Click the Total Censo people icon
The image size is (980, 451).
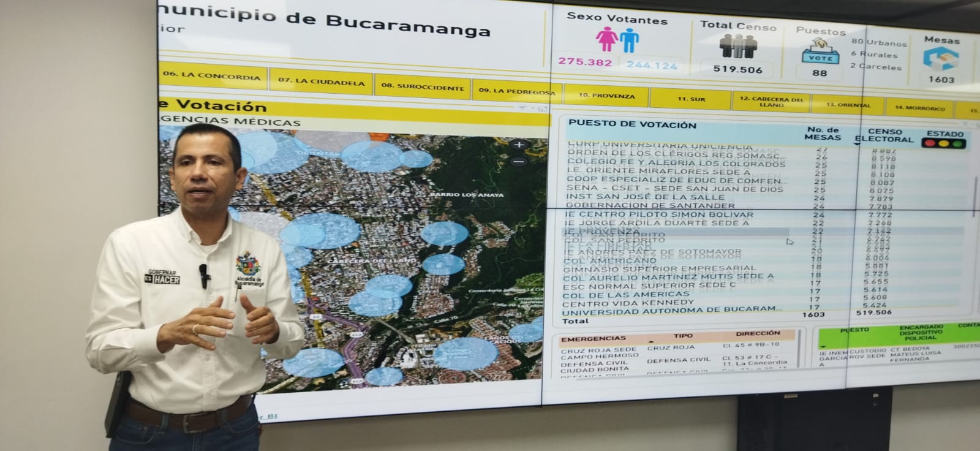click(737, 47)
